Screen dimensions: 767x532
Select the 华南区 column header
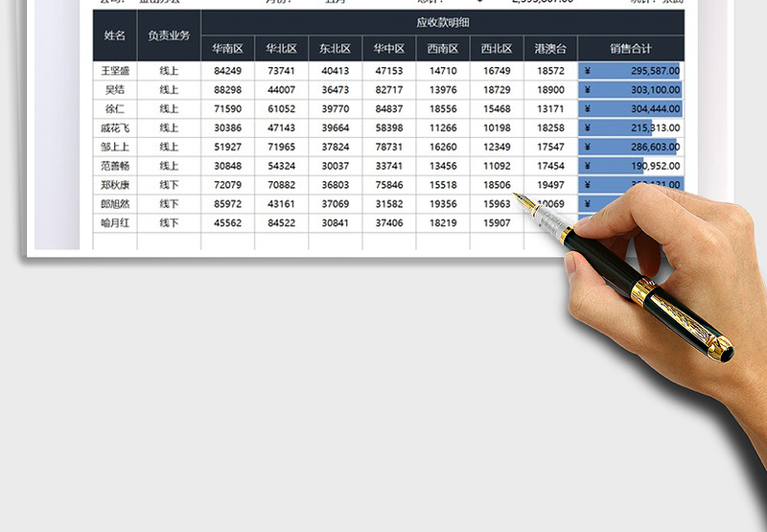(228, 49)
